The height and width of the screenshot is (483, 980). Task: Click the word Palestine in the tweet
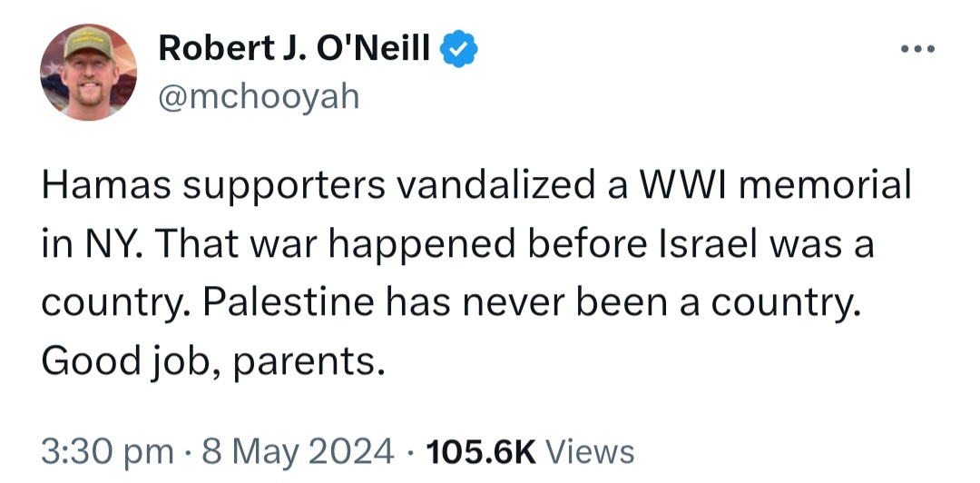(289, 303)
